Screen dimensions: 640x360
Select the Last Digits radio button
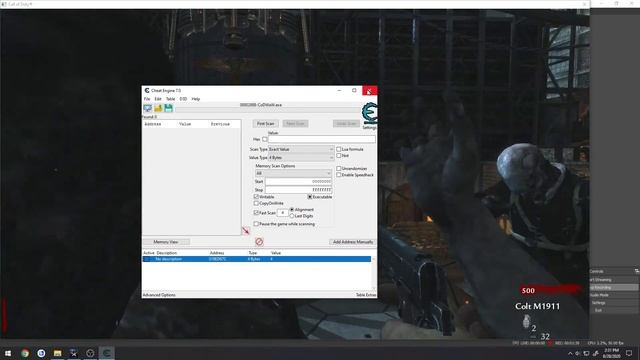(292, 216)
